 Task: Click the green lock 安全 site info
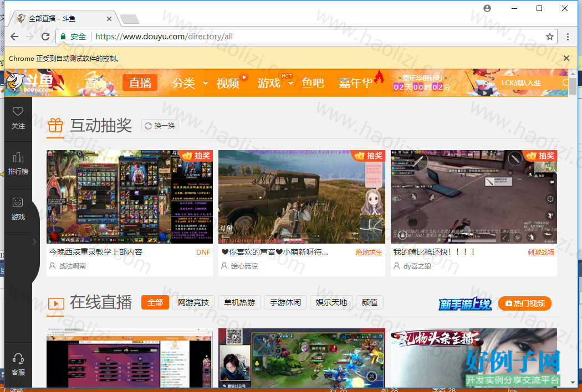pyautogui.click(x=73, y=37)
